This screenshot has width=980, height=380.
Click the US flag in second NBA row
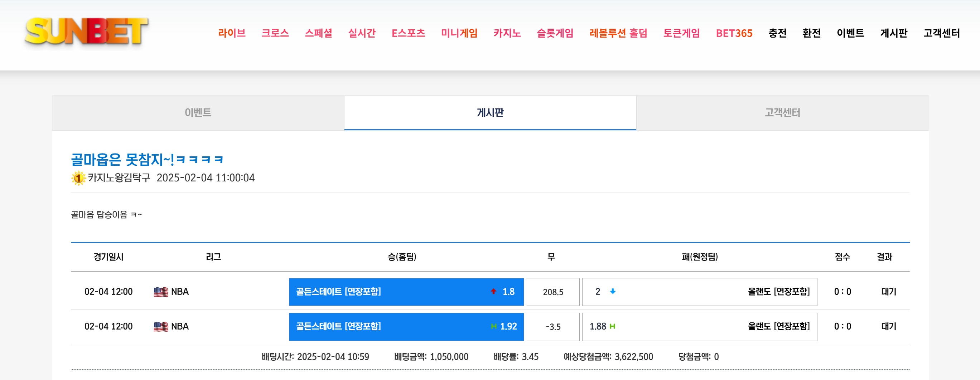point(160,326)
